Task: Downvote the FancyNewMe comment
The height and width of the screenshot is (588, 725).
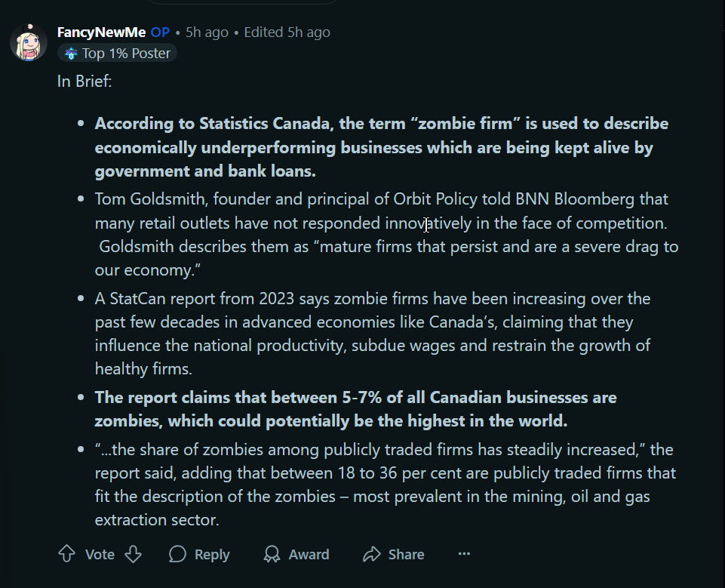Action: pos(133,554)
